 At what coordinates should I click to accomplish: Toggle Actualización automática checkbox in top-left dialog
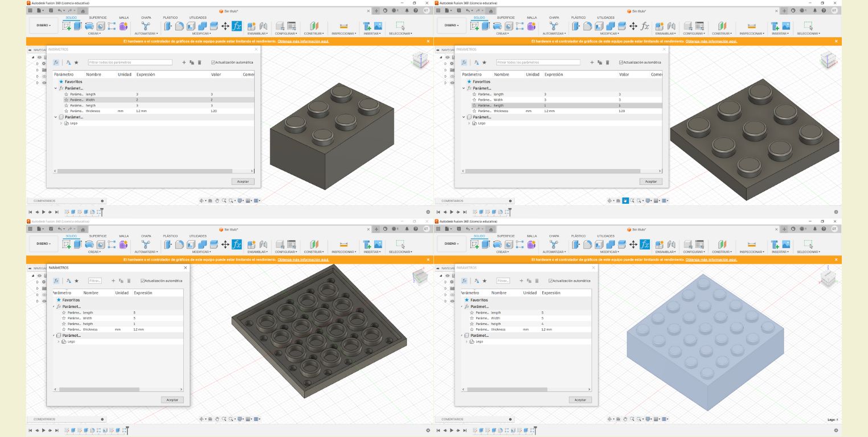213,63
